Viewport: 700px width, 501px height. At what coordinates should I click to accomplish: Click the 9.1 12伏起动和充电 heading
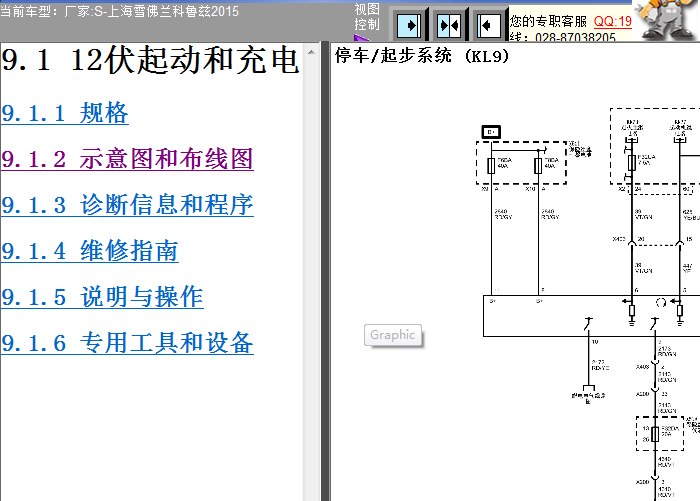(x=150, y=60)
